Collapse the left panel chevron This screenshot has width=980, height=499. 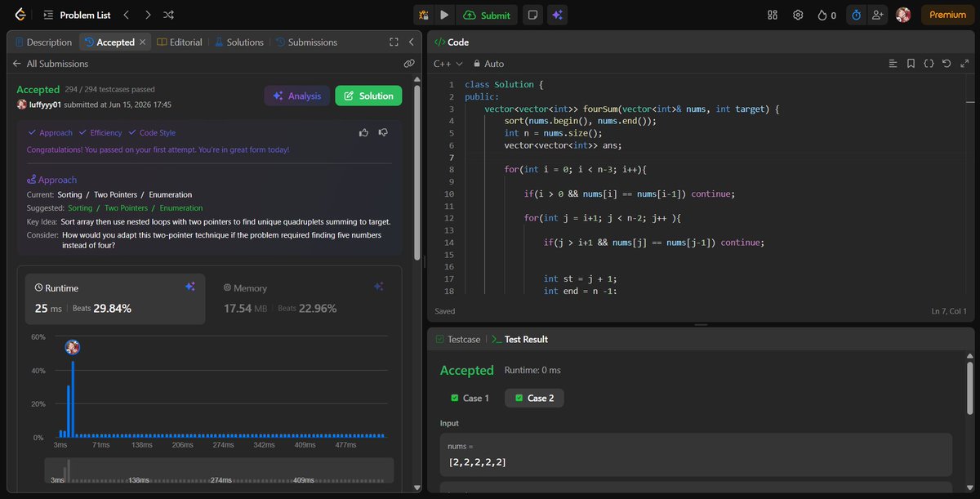411,42
